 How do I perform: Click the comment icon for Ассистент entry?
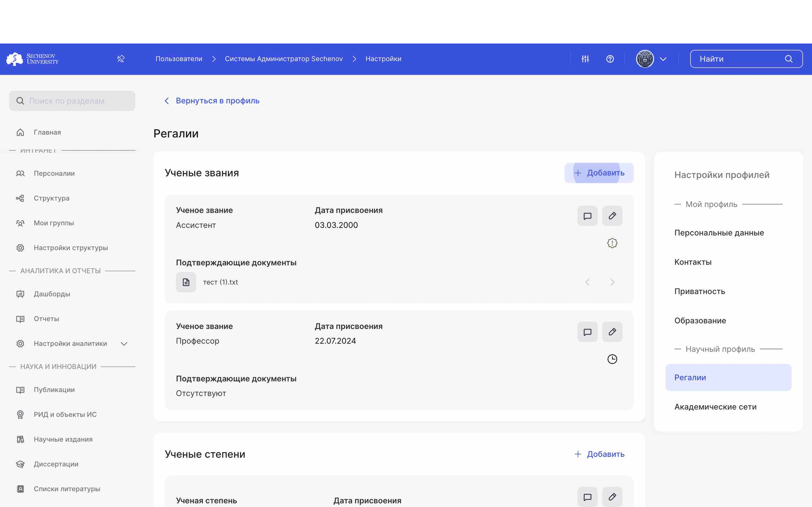(588, 216)
